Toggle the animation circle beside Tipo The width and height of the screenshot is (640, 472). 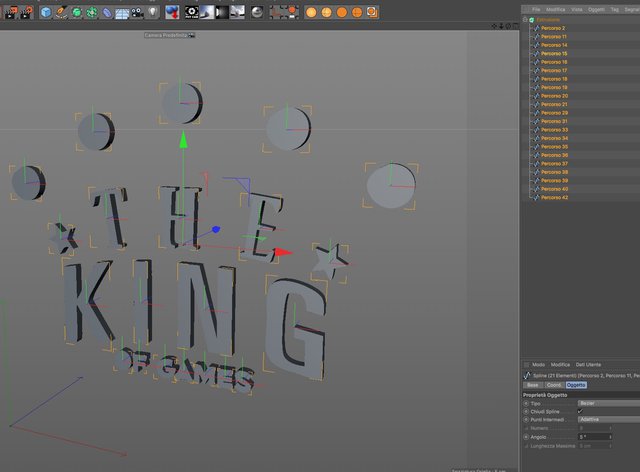pos(526,403)
